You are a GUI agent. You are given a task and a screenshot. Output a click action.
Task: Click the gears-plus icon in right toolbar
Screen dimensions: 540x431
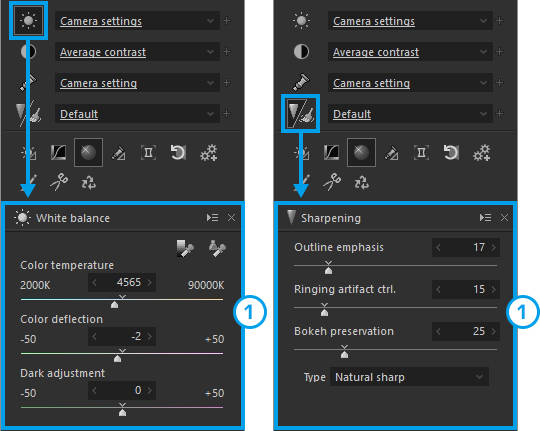point(481,153)
